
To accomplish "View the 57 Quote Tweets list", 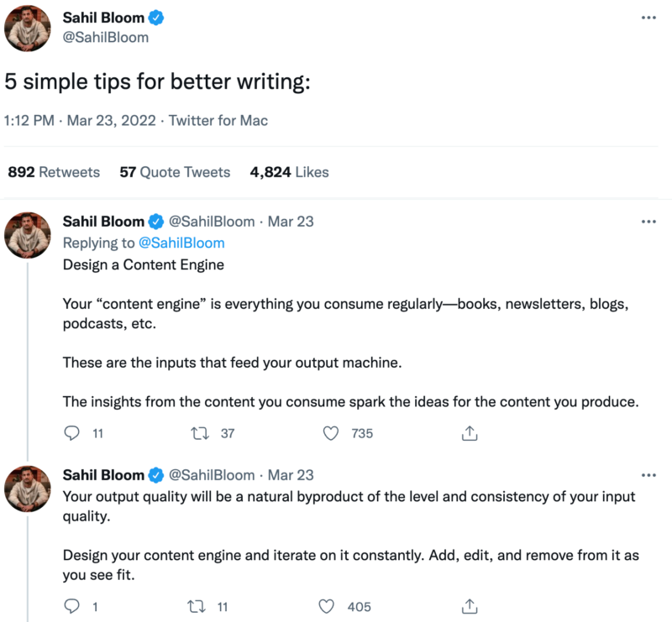I will [x=174, y=172].
